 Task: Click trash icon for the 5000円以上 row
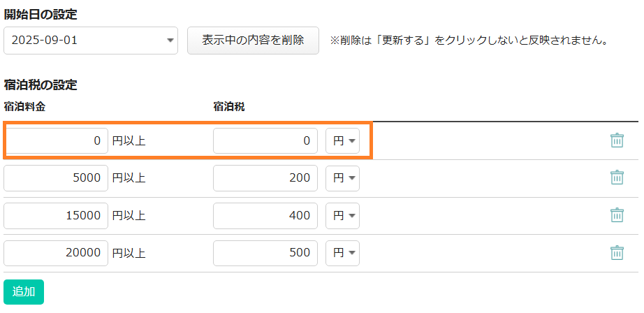coord(617,177)
